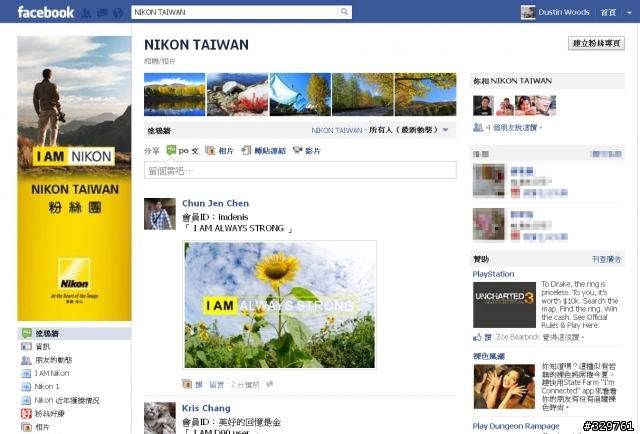Click the thumbs-up 讚 under PlayStation ad
Image resolution: width=640 pixels, height=434 pixels.
(x=482, y=337)
